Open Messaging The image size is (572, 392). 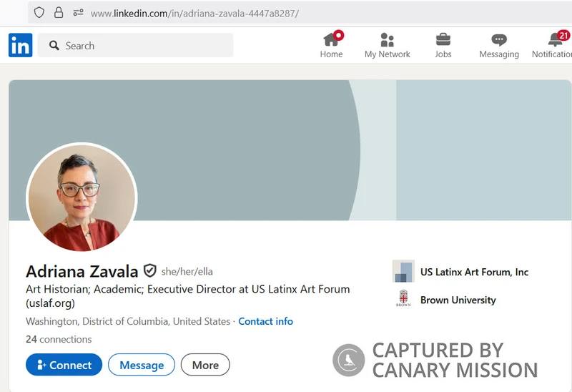click(x=498, y=45)
